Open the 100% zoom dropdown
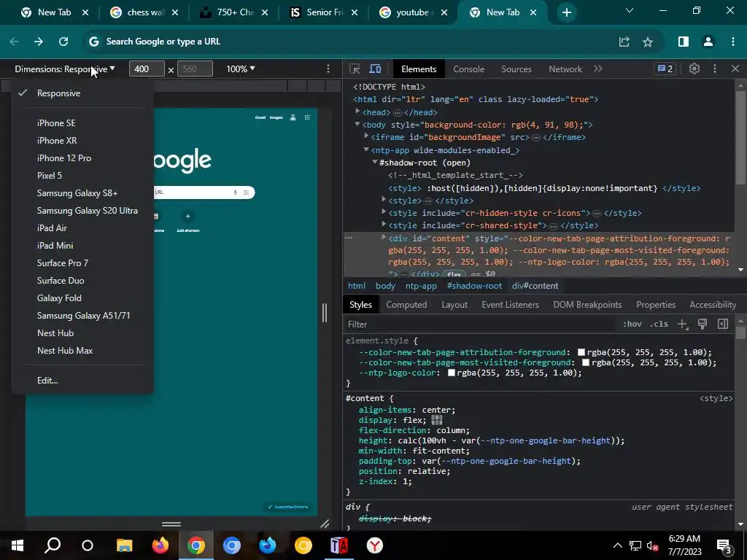The height and width of the screenshot is (560, 747). tap(241, 69)
